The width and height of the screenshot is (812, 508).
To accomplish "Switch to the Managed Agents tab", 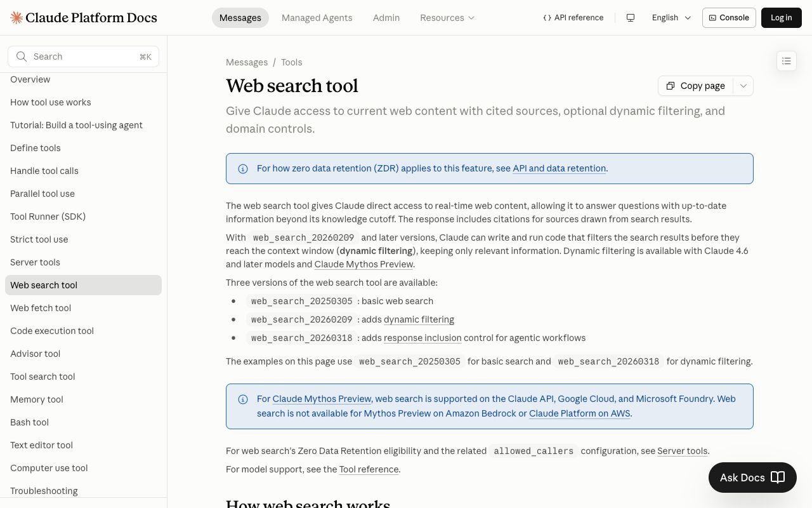I will click(x=317, y=18).
